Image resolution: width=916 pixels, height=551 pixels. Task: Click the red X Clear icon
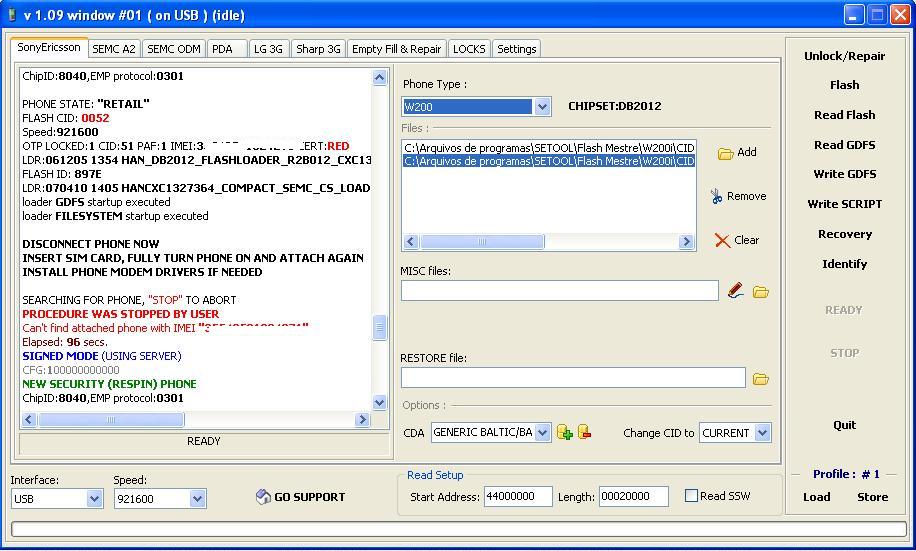[x=722, y=240]
